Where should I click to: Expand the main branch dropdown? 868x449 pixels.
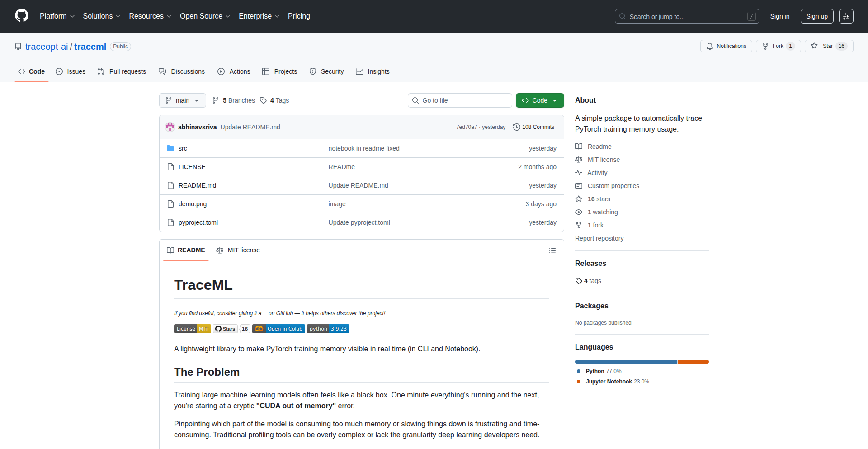(182, 100)
